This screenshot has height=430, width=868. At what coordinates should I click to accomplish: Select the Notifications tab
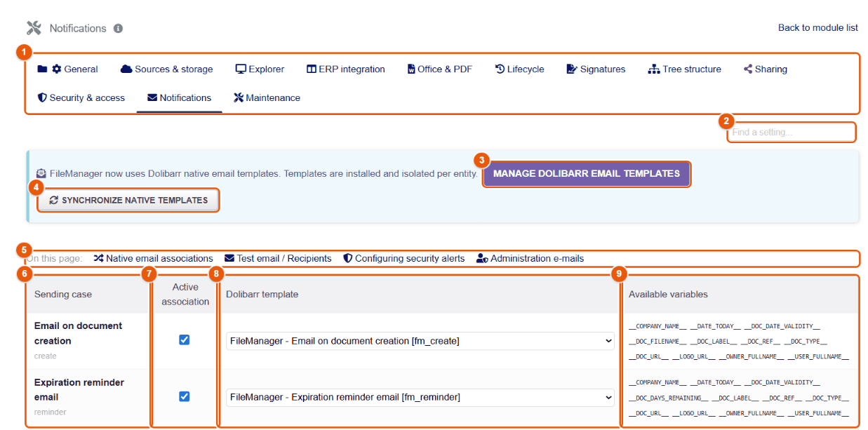point(179,98)
